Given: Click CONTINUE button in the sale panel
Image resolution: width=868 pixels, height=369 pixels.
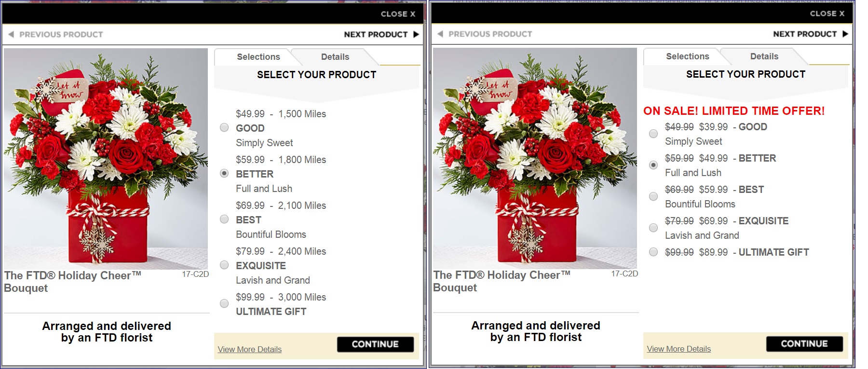Looking at the screenshot, I should click(804, 343).
